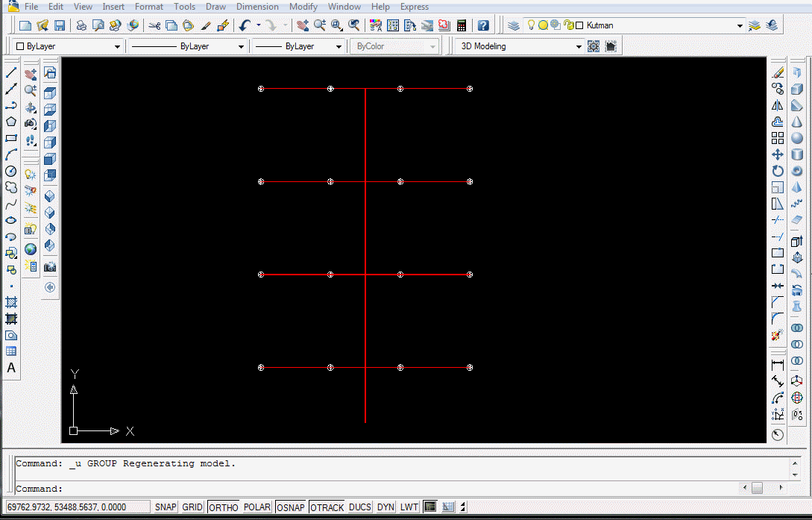Activate the Box solid primitive tool
Image resolution: width=812 pixels, height=520 pixels.
coord(797,89)
